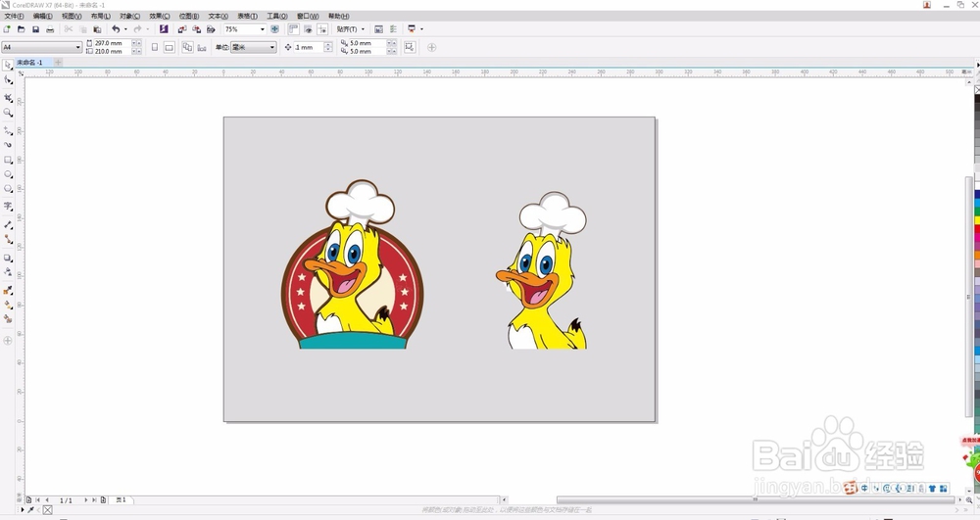Expand the document palette flyout arrow

23,510
